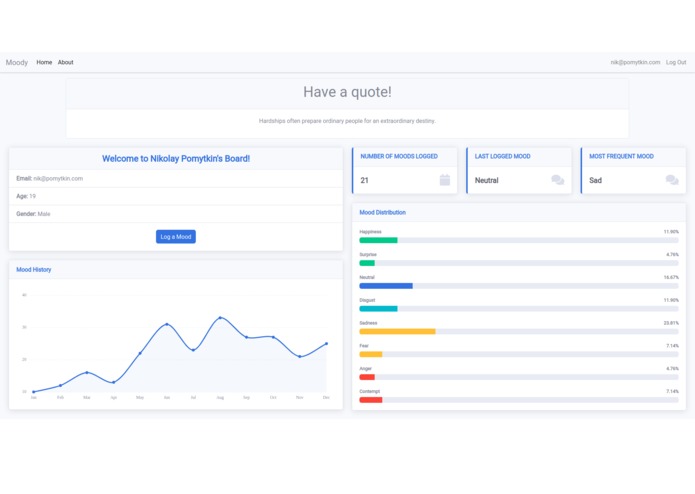695x494 pixels.
Task: Click the Contempt progress bar
Action: 519,400
